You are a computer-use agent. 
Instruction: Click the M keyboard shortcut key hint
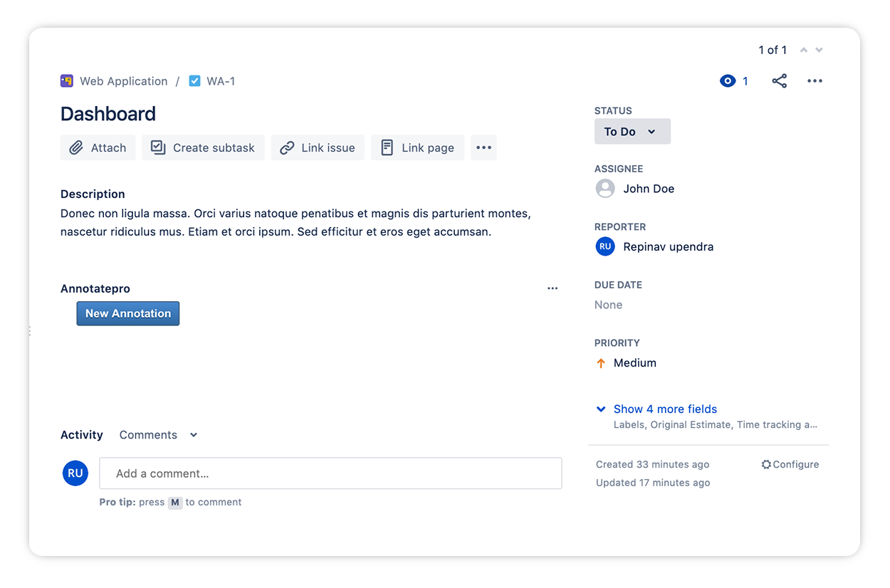click(175, 503)
